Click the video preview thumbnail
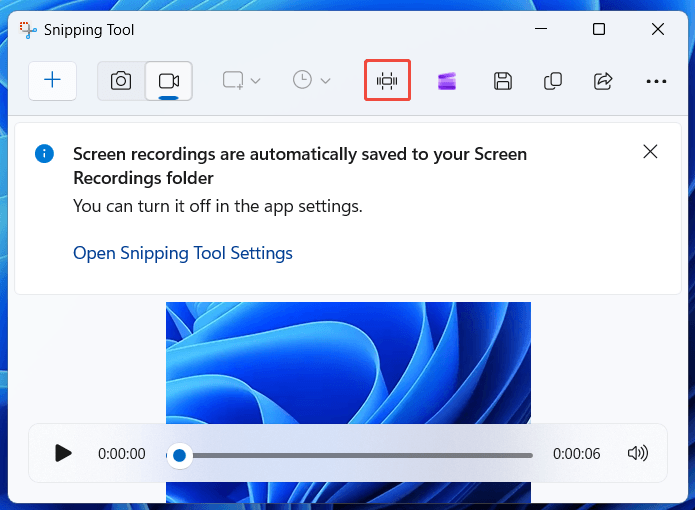This screenshot has height=510, width=695. (x=348, y=362)
